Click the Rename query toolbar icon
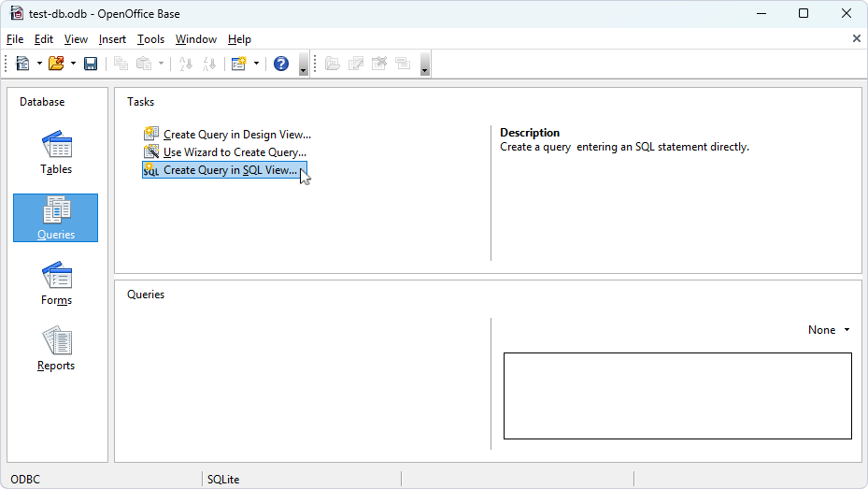Viewport: 868px width, 489px height. (403, 64)
